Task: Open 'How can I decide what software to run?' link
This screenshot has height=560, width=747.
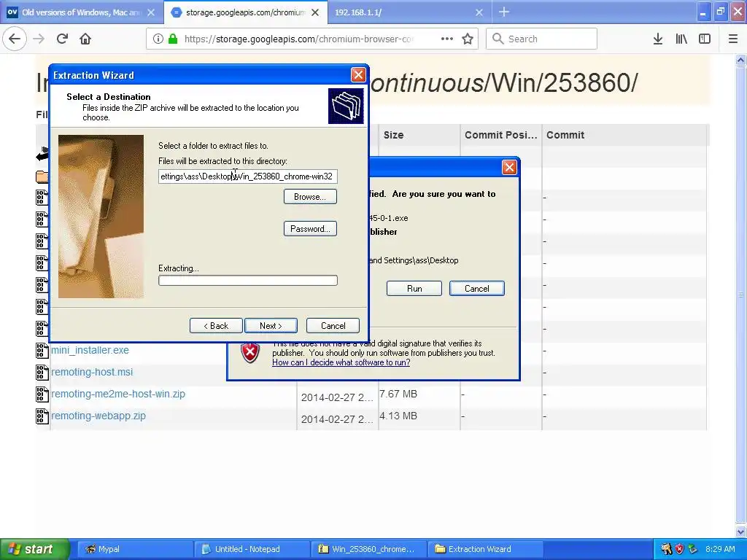Action: (341, 362)
